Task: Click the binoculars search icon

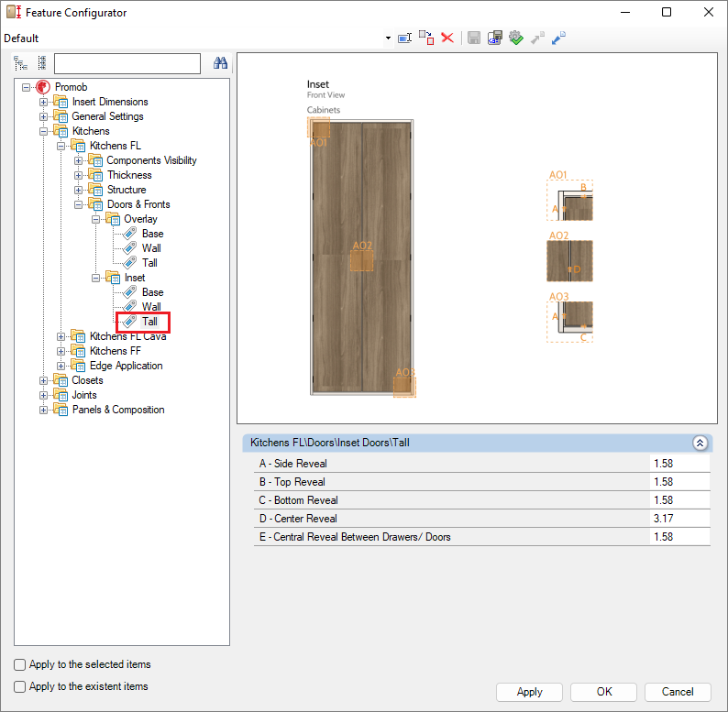Action: (x=220, y=63)
